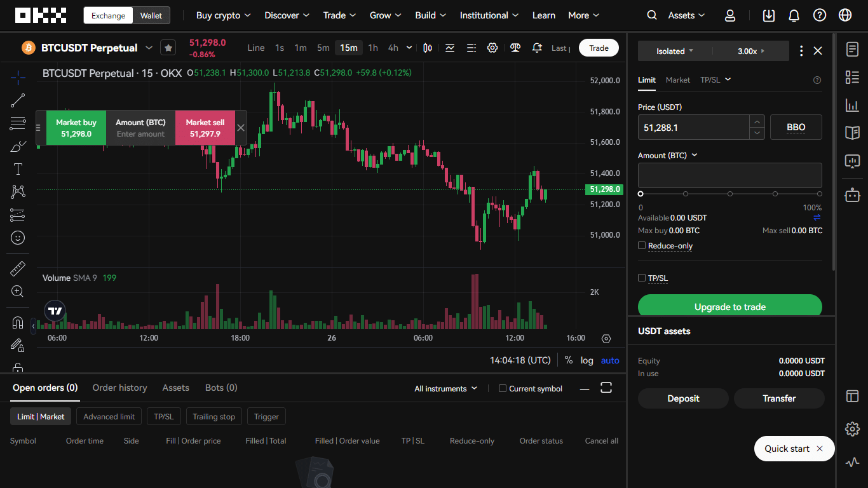This screenshot has height=488, width=868.
Task: Tick the Reduce-only checkbox
Action: [x=642, y=245]
